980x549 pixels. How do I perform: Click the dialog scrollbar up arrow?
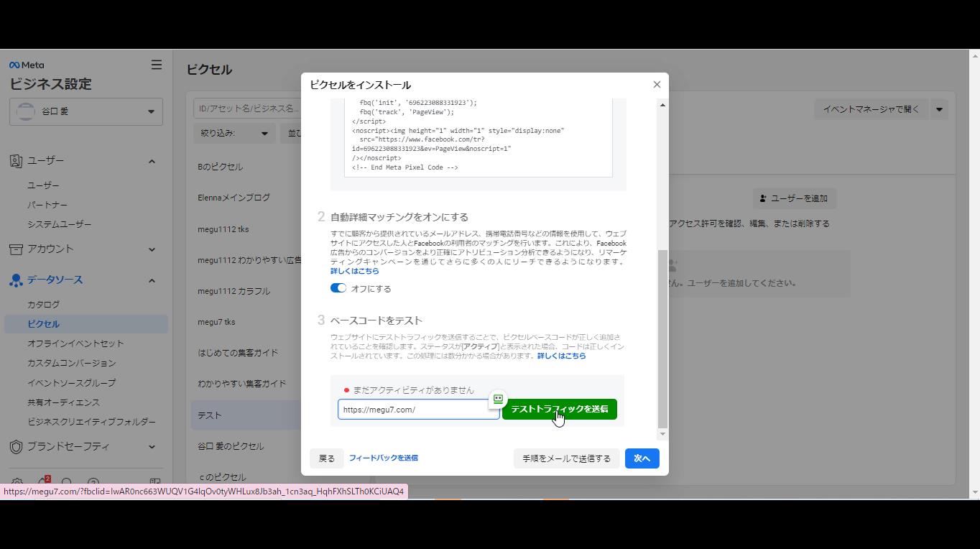pyautogui.click(x=662, y=105)
